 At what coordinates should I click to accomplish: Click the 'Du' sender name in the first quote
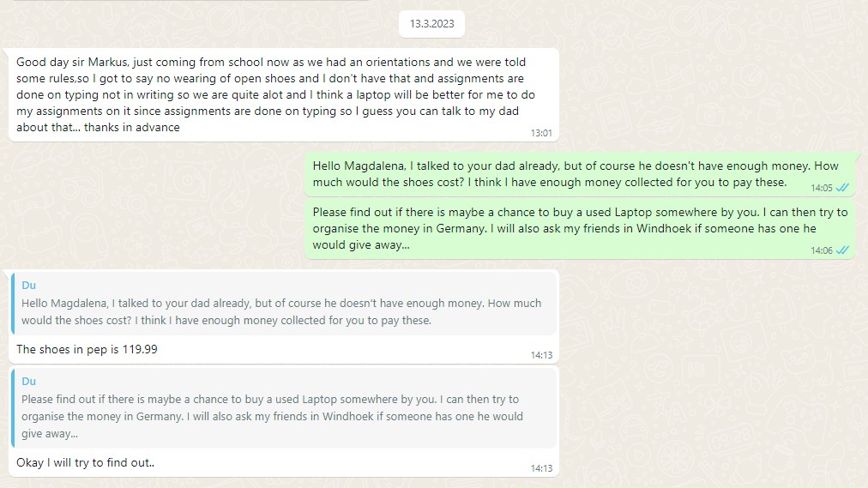(x=28, y=286)
